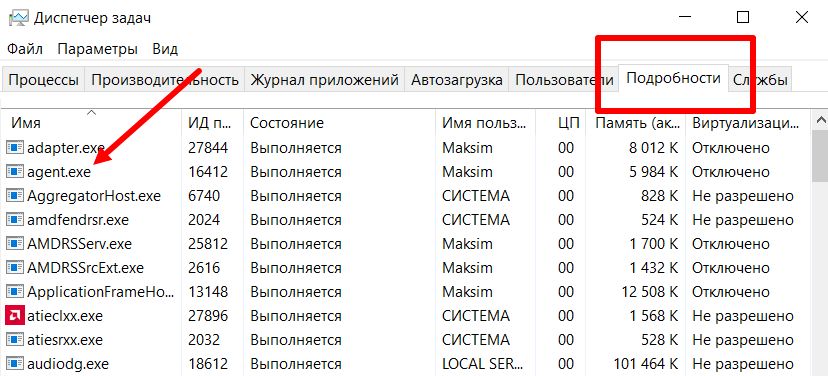828x376 pixels.
Task: Sort by the Состояние column header
Action: click(x=340, y=123)
